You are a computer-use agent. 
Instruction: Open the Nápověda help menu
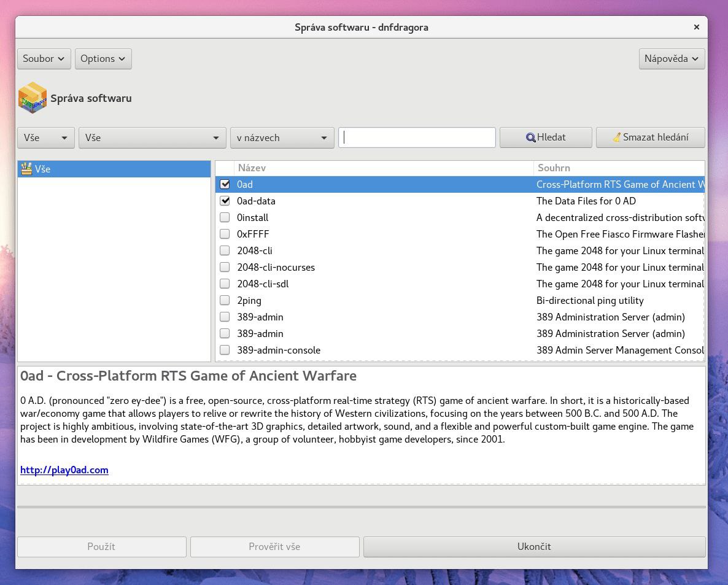click(x=672, y=59)
